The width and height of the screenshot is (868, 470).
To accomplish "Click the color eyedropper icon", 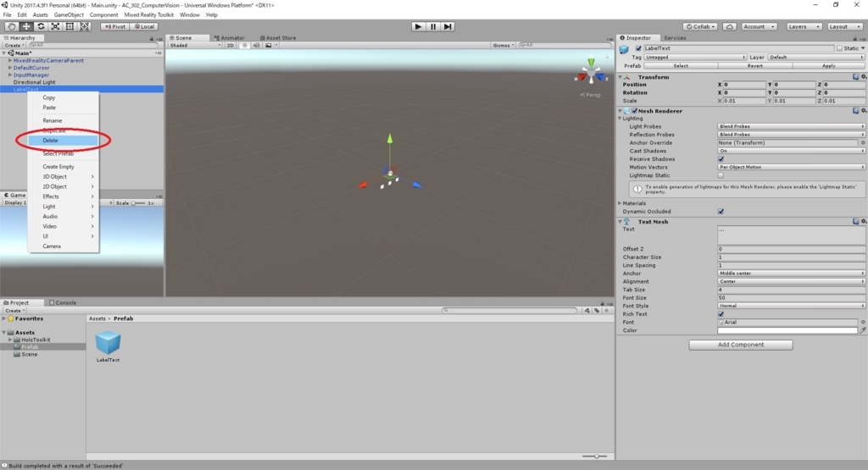I will point(862,330).
